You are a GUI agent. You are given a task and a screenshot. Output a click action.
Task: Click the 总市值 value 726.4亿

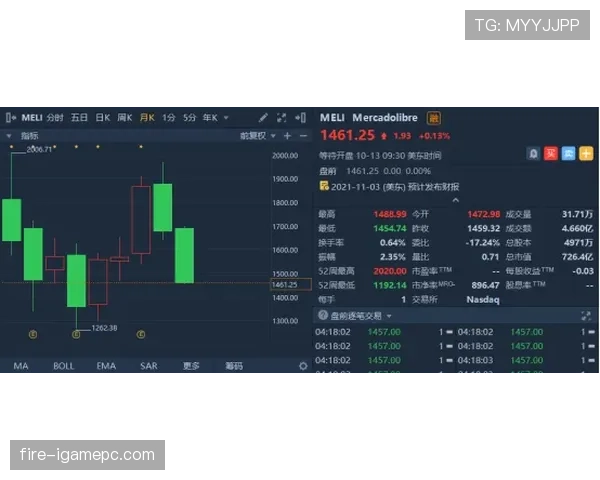577,257
